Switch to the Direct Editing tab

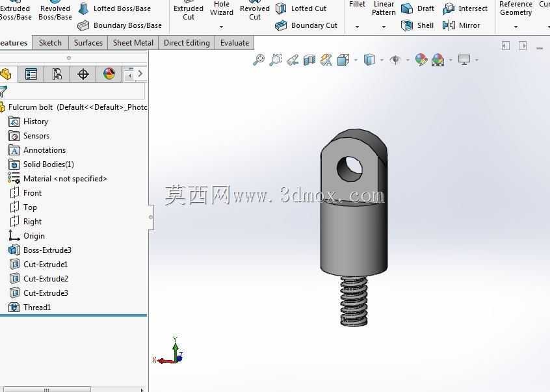click(187, 43)
